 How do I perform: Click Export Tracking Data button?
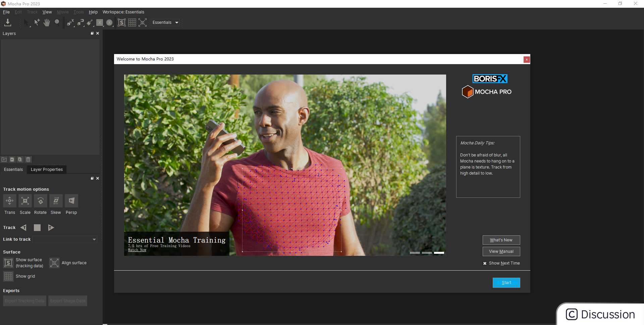click(25, 301)
